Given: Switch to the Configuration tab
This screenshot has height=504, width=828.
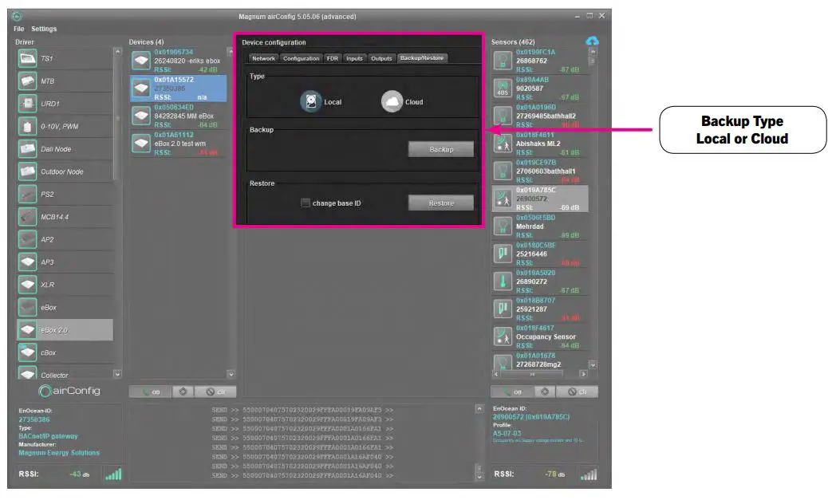Looking at the screenshot, I should pos(301,58).
